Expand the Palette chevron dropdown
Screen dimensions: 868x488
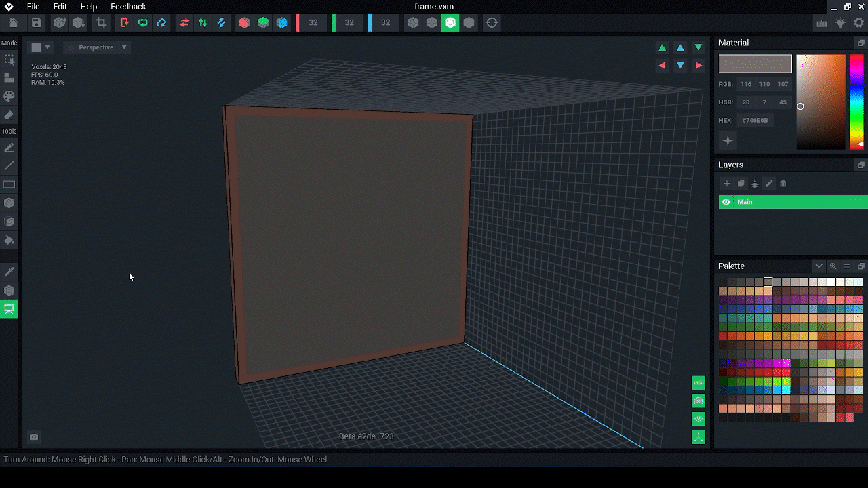click(819, 266)
